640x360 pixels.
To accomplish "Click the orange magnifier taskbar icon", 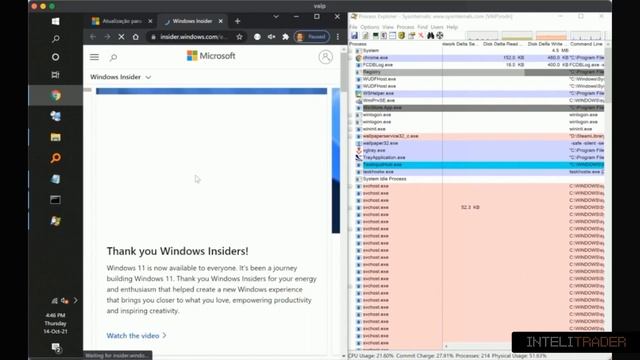I will point(56,158).
